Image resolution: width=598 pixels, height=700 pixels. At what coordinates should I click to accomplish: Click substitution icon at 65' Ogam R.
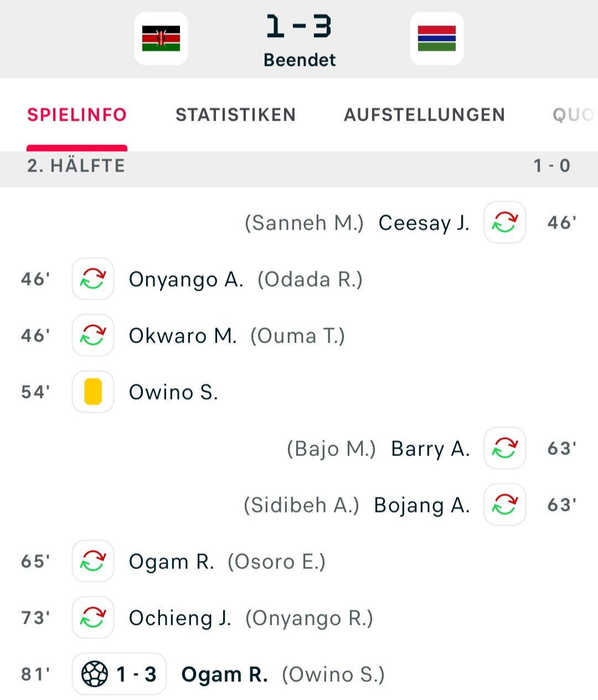[x=93, y=561]
